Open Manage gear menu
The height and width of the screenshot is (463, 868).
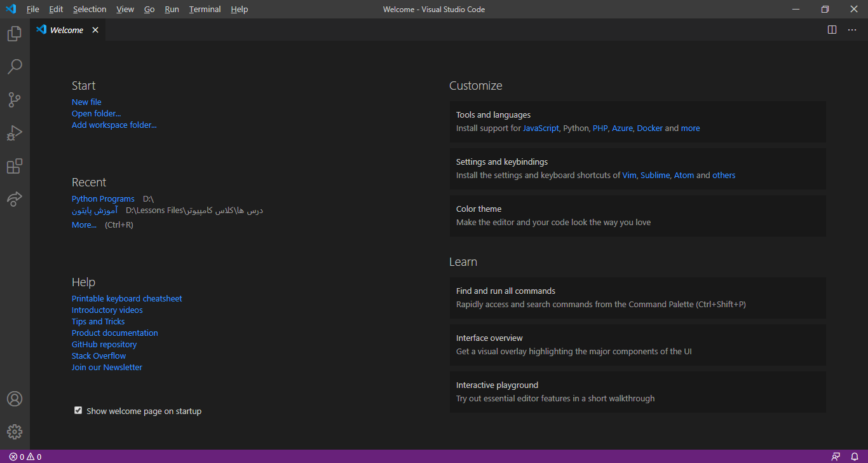click(x=15, y=432)
